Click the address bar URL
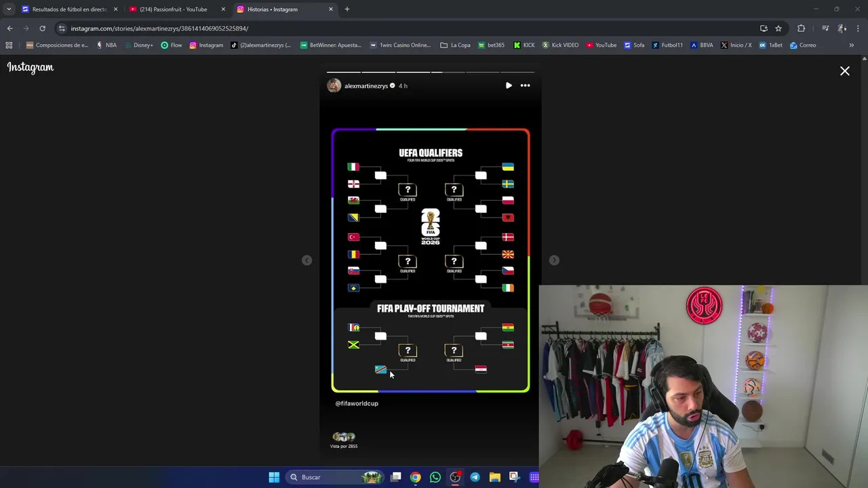The image size is (868, 488). coord(159,28)
